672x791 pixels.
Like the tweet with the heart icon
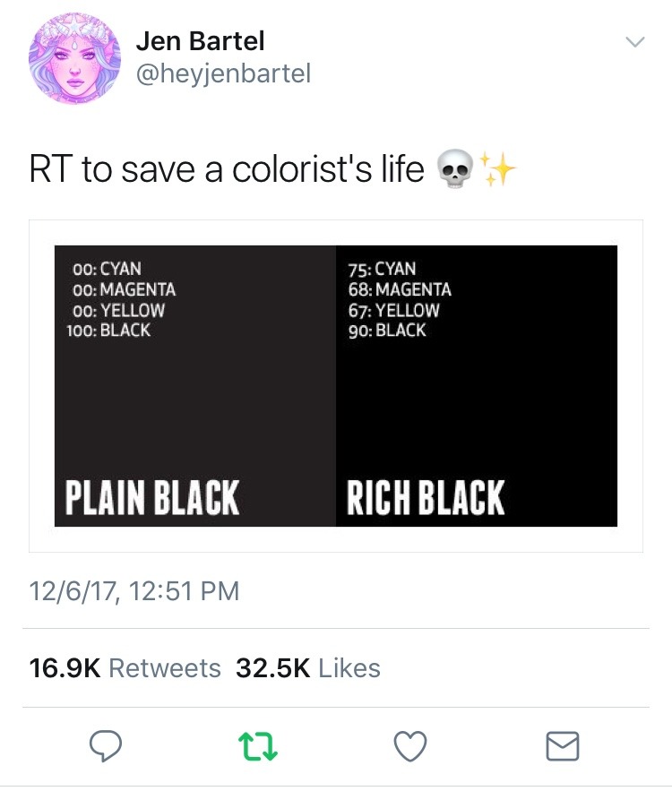(411, 744)
